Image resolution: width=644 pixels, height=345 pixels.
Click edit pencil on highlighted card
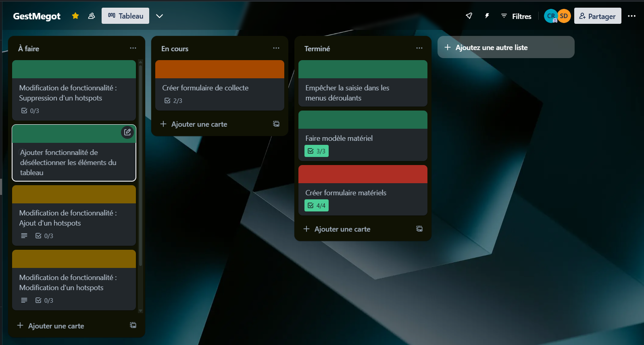tap(127, 132)
